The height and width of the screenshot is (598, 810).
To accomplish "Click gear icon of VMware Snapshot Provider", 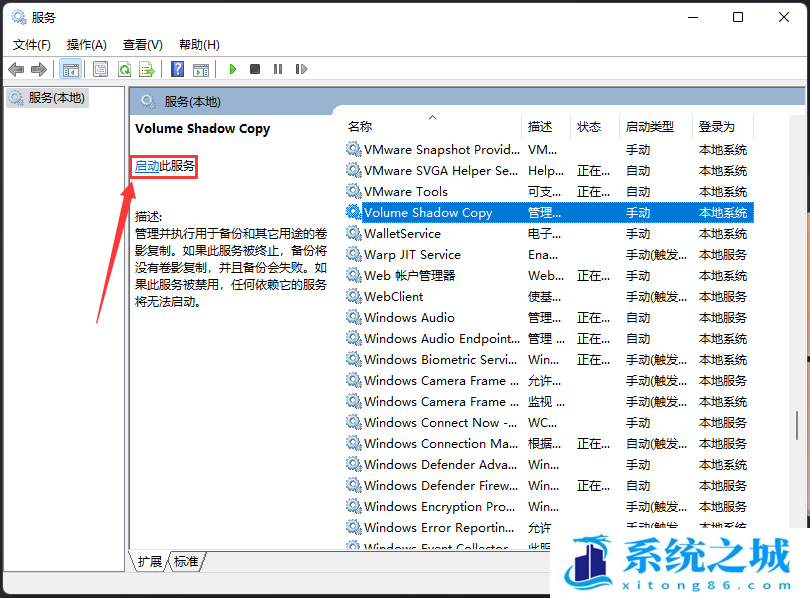I will (353, 150).
